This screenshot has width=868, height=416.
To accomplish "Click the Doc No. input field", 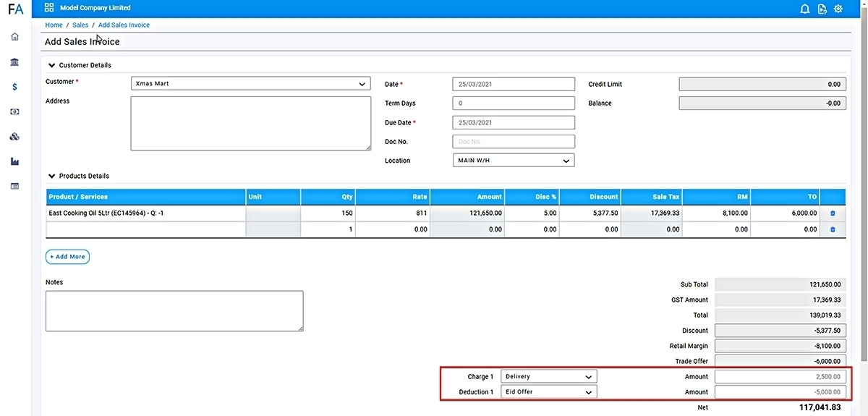I will tap(514, 142).
